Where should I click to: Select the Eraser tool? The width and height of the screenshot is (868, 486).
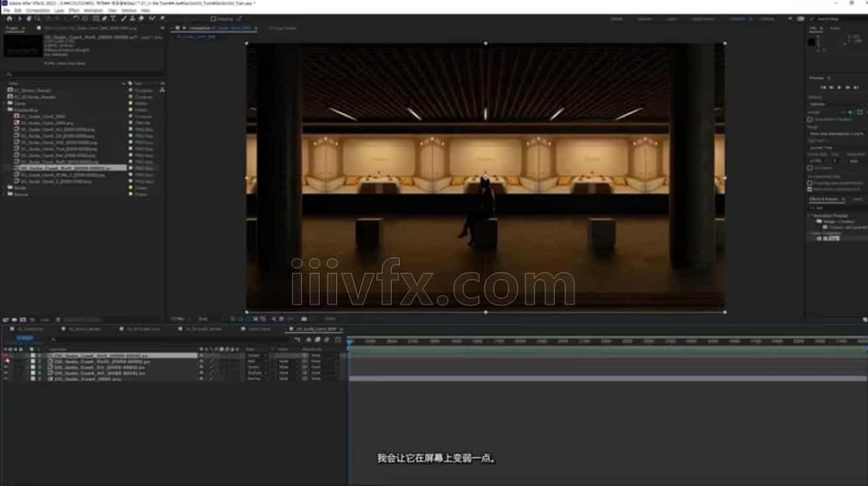click(x=141, y=19)
